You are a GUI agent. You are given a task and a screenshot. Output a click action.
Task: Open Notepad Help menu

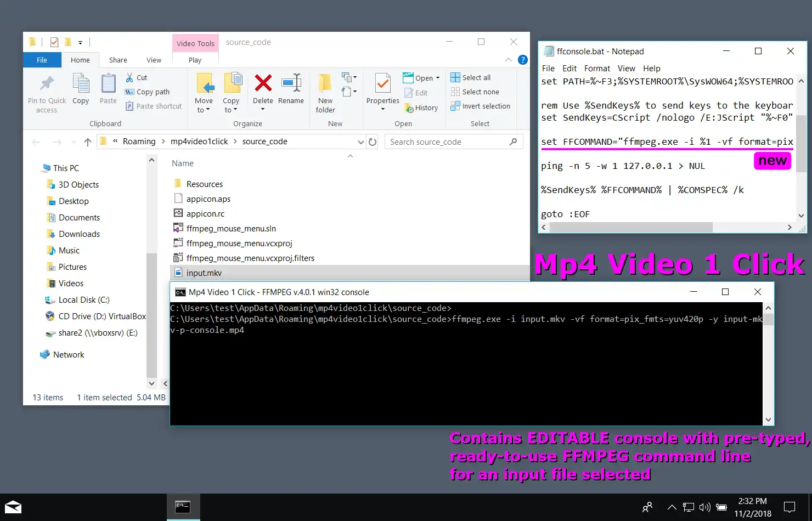click(652, 69)
